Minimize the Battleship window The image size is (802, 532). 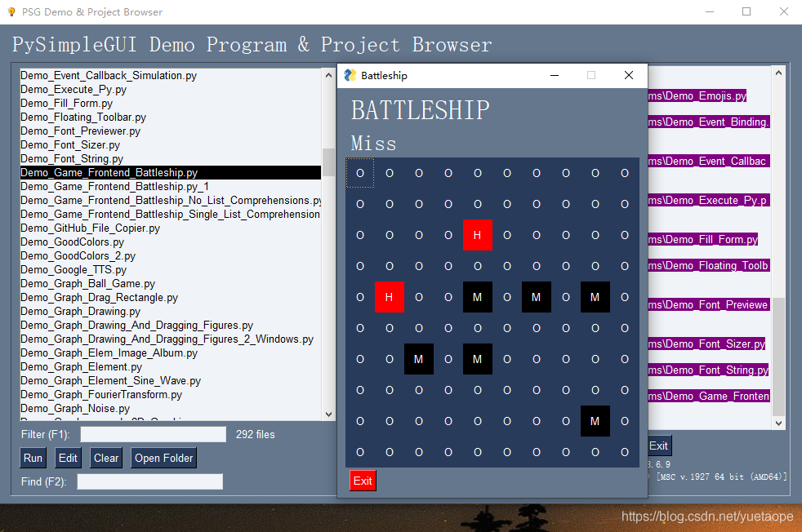(x=555, y=76)
